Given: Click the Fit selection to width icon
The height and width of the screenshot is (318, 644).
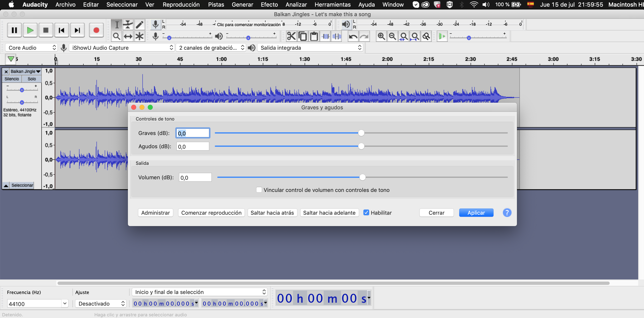Looking at the screenshot, I should [x=404, y=36].
